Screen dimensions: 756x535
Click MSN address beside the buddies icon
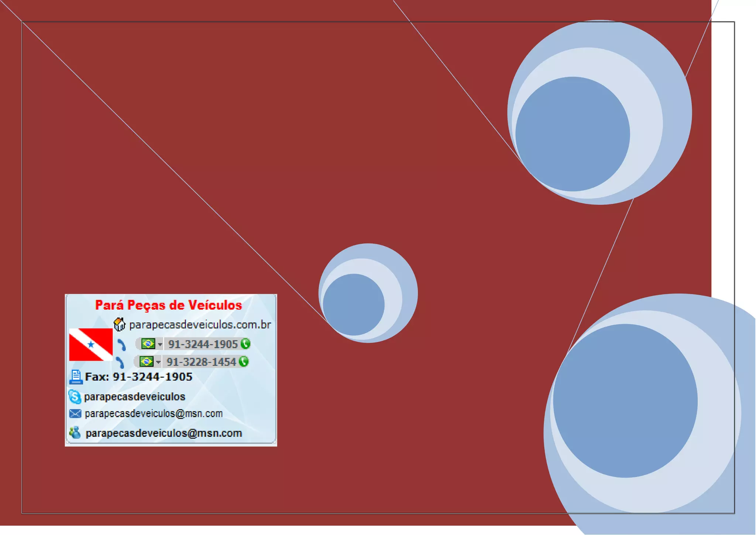tap(164, 433)
